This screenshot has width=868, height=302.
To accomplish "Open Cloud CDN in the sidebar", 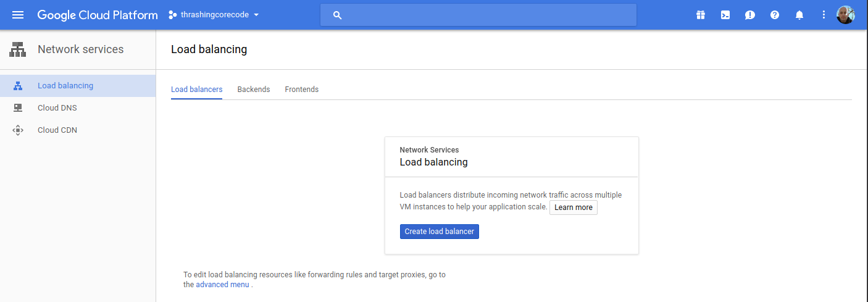I will [x=78, y=130].
